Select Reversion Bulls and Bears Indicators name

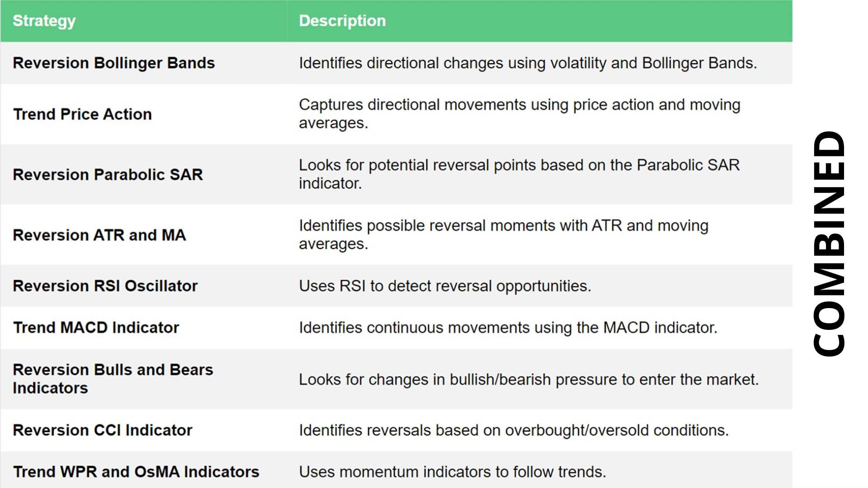pyautogui.click(x=113, y=379)
